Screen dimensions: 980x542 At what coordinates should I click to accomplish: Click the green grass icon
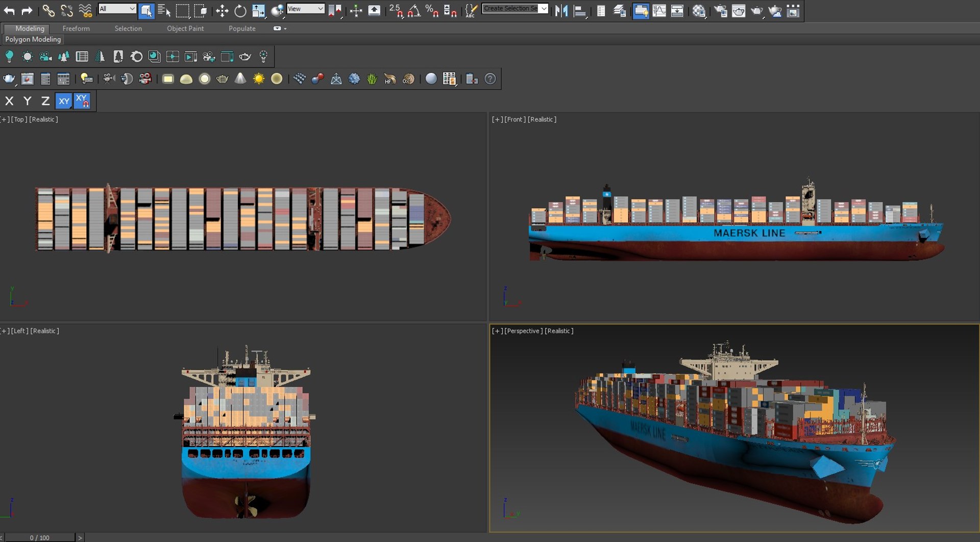pos(372,79)
